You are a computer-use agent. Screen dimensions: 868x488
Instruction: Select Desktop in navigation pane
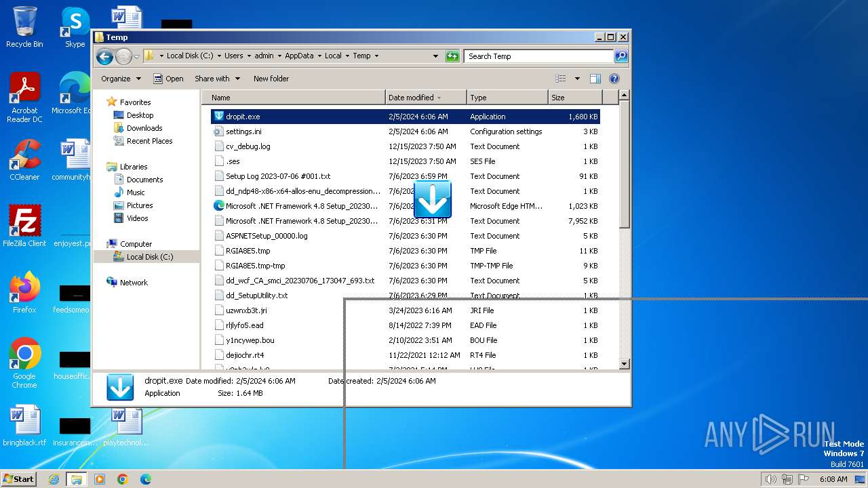pos(140,115)
